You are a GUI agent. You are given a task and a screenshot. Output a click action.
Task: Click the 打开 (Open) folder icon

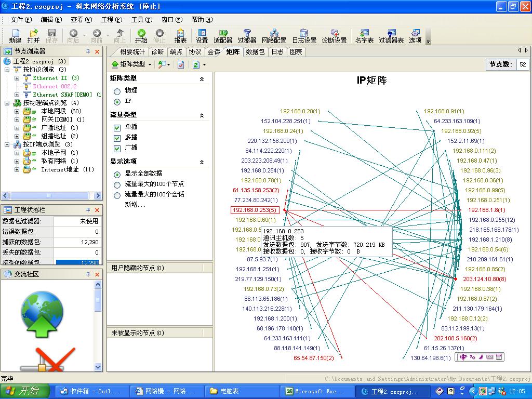tap(33, 33)
